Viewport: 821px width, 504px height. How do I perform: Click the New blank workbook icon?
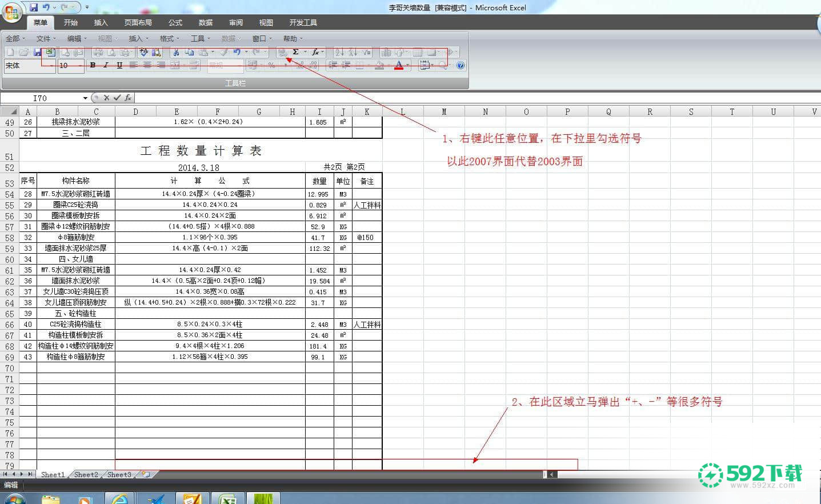[x=10, y=52]
